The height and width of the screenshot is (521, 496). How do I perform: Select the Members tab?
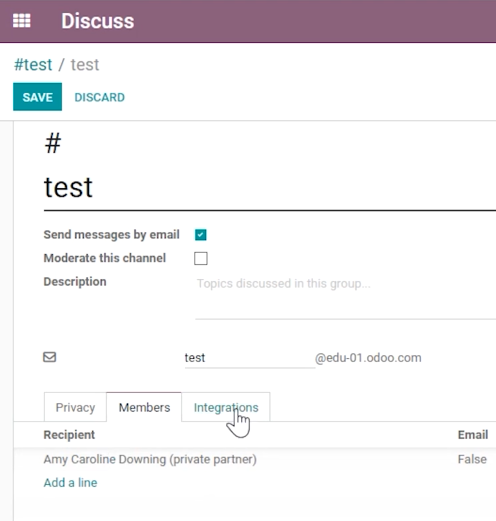(x=144, y=407)
